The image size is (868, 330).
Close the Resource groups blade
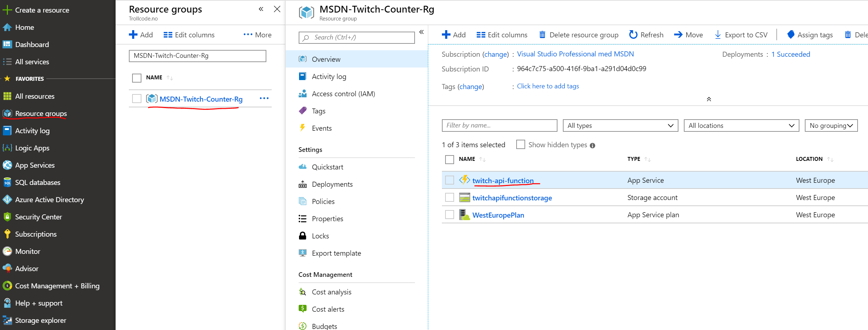coord(277,9)
